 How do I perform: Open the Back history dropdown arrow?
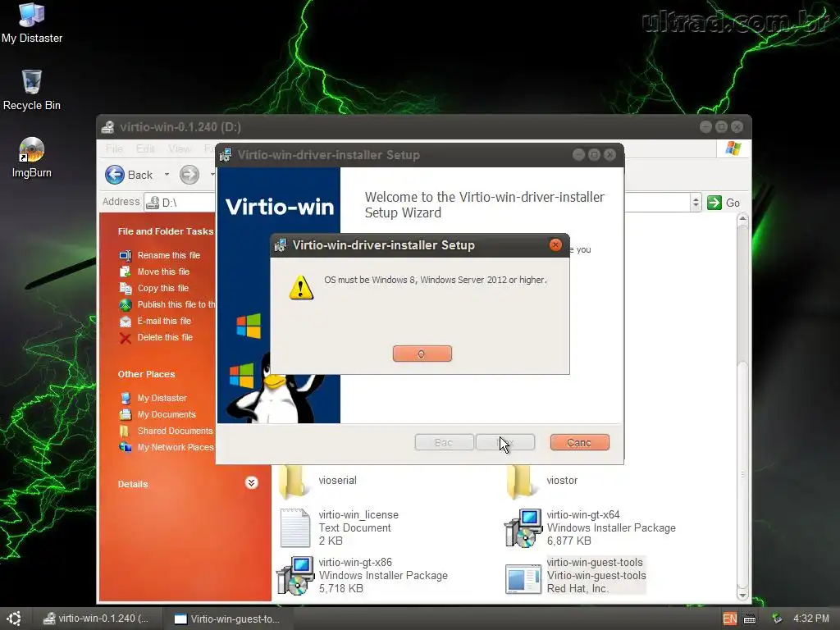[167, 175]
